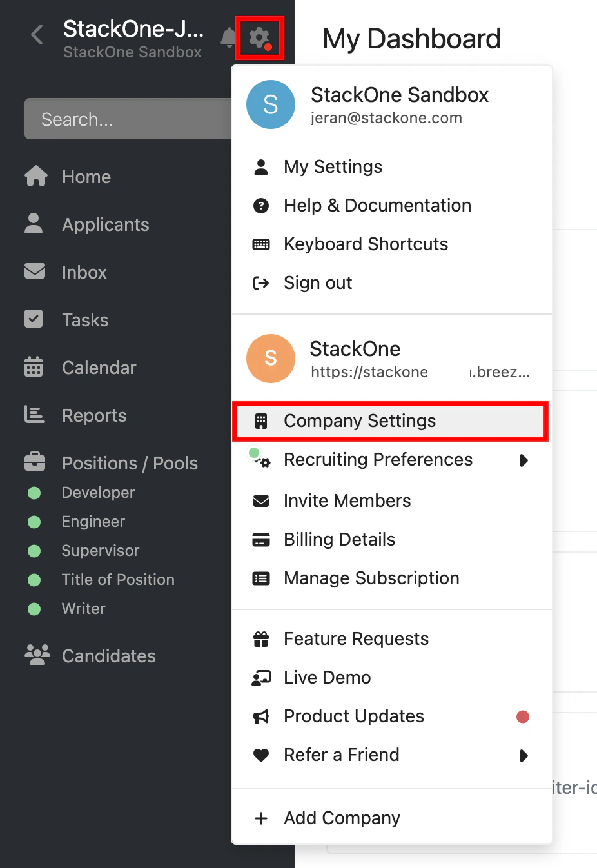Open Tasks via the checkmark icon
Screen dimensions: 597x868
(x=34, y=319)
